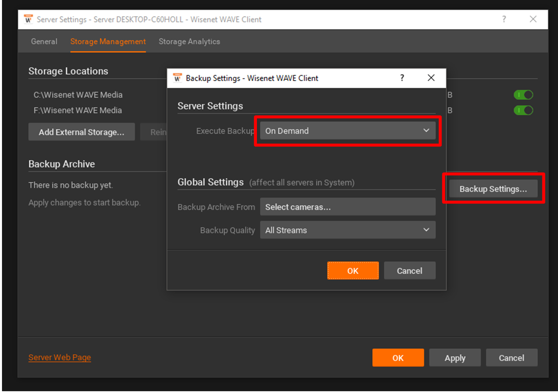The height and width of the screenshot is (392, 558).
Task: Click Backup Settings button in Server Settings
Action: pos(493,189)
